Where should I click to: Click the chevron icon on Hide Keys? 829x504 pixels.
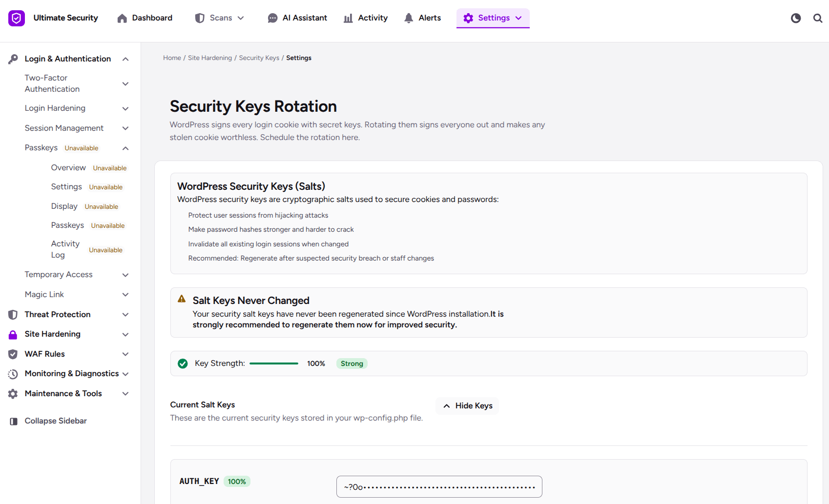tap(446, 406)
